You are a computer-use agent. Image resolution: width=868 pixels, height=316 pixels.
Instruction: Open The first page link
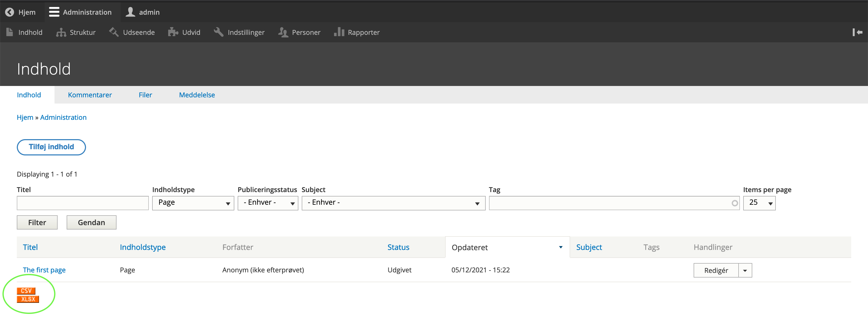coord(44,270)
